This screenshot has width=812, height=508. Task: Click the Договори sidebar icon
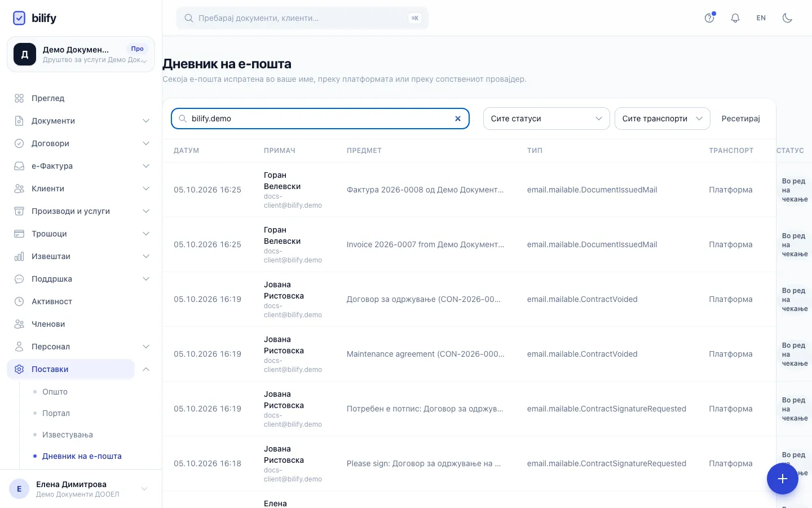point(19,143)
